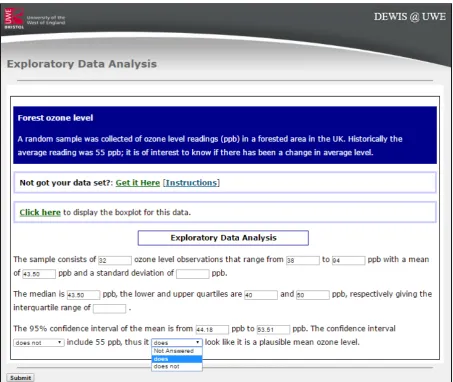Click the page title 'Exploratory Data Analysis'

coord(82,64)
